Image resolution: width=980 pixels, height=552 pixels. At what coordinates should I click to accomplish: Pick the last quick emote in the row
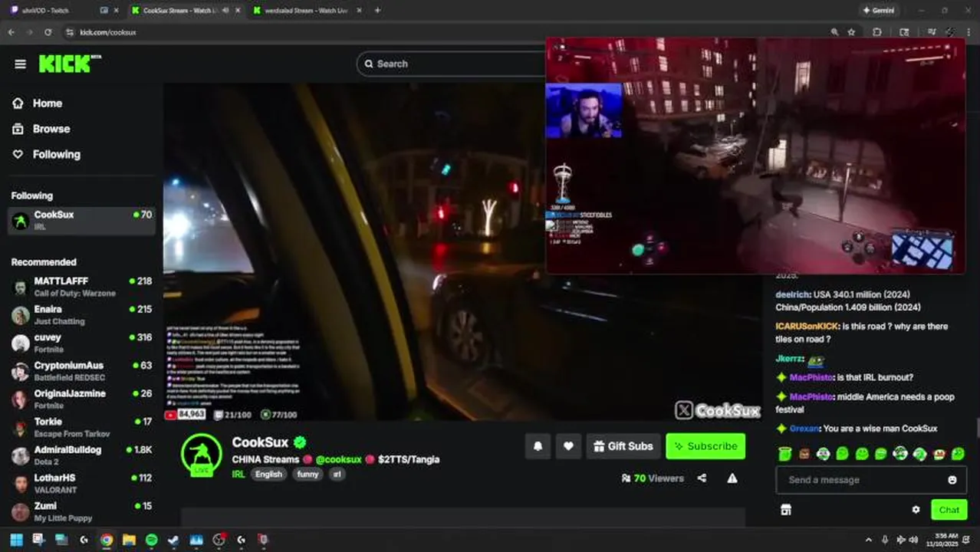tap(958, 454)
